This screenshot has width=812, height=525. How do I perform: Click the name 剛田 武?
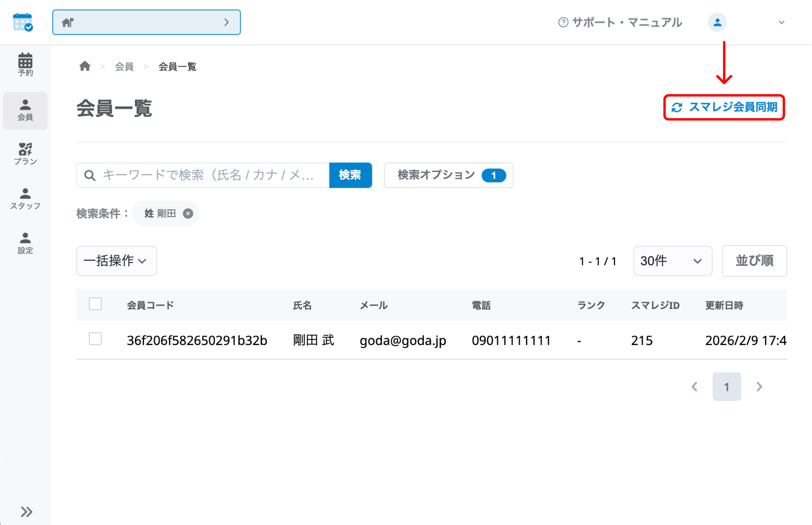point(314,340)
